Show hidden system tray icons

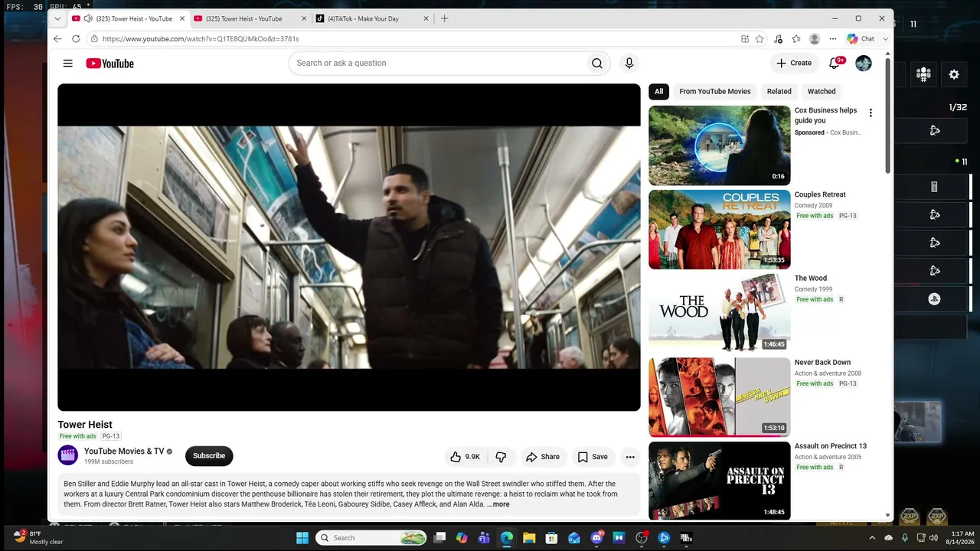click(872, 538)
